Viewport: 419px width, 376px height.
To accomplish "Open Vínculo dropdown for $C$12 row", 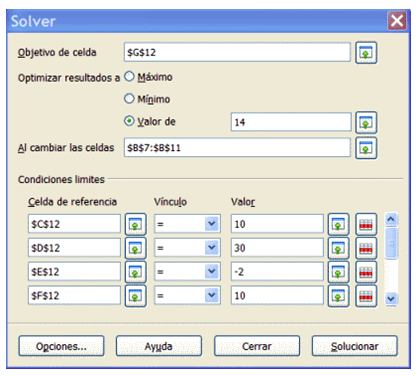I will (212, 224).
